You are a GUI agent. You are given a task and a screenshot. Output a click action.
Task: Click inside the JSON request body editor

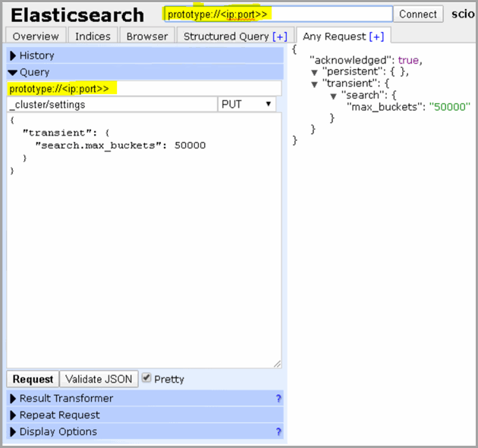144,240
